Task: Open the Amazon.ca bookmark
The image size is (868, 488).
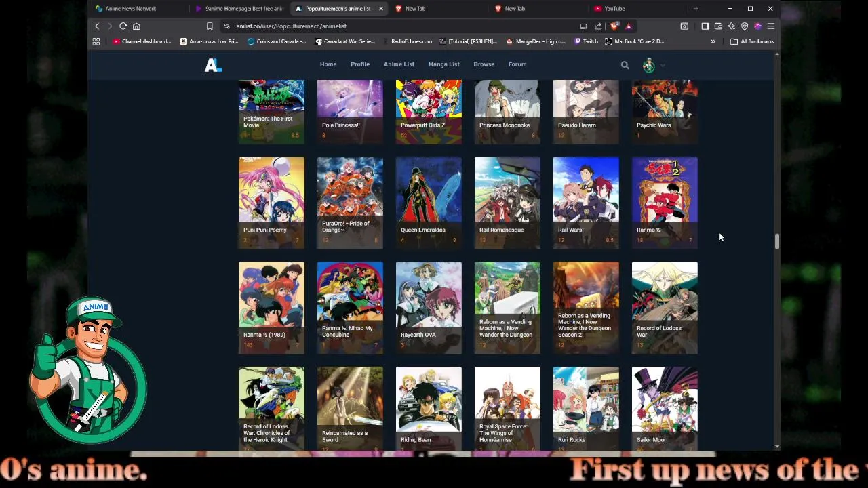Action: click(x=209, y=41)
